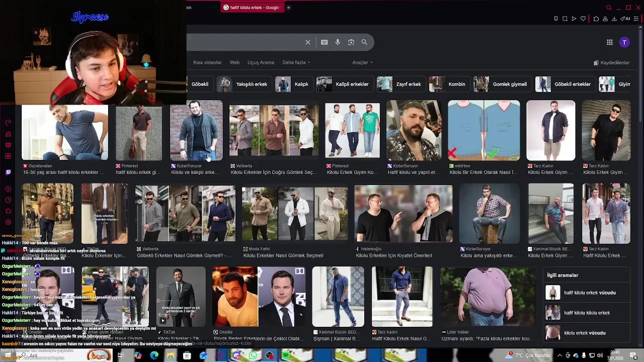Open a new browser tab with plus

tap(288, 8)
